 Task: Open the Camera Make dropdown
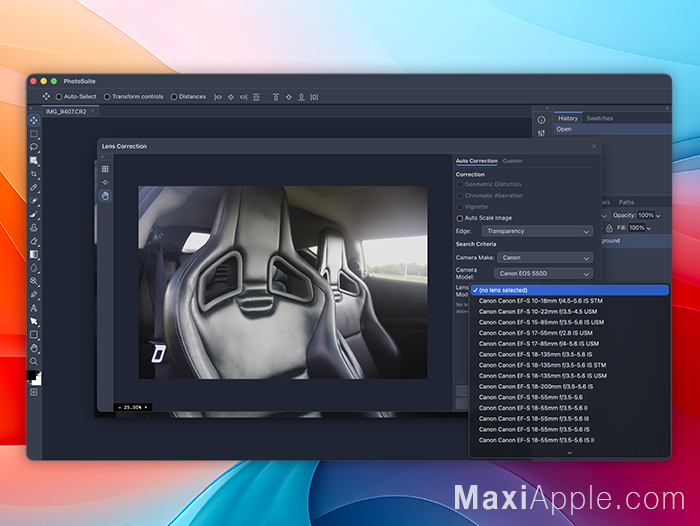pos(545,258)
